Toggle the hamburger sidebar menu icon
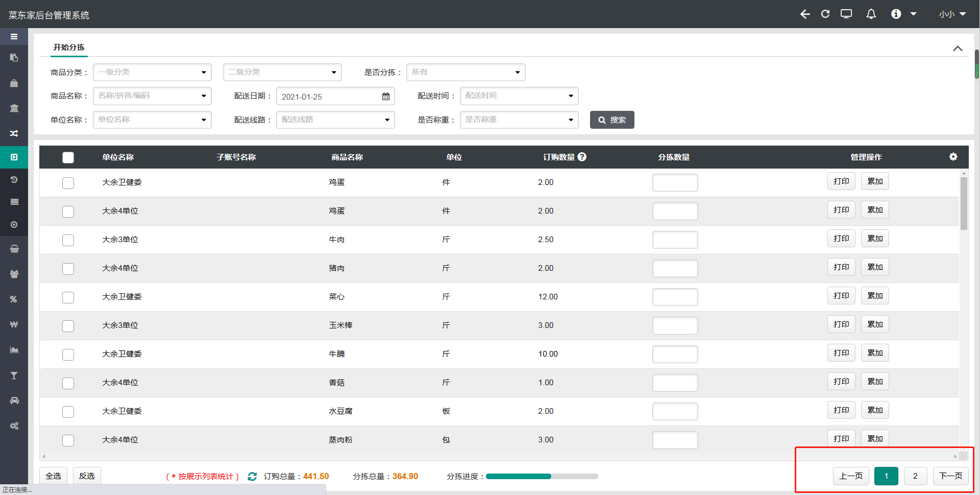Viewport: 980px width, 495px height. click(14, 37)
